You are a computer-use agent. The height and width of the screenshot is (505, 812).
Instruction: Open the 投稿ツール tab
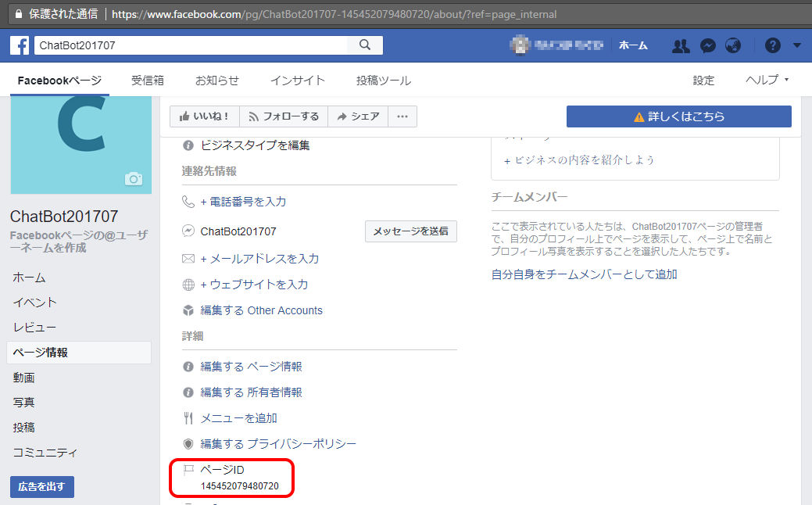pos(383,81)
